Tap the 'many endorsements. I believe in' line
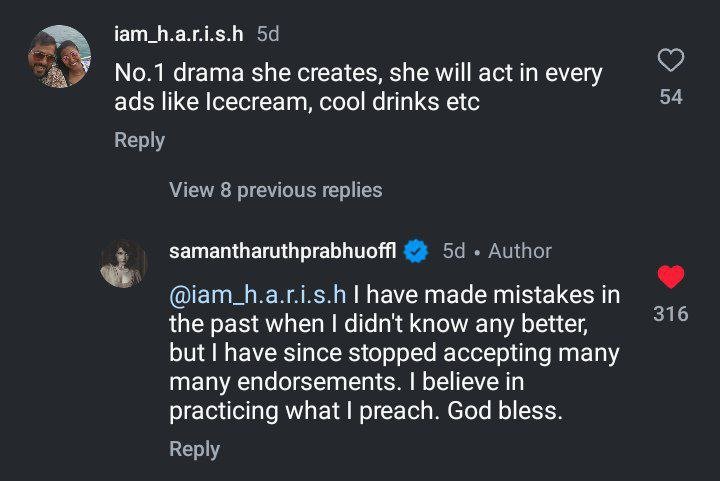 click(x=347, y=382)
